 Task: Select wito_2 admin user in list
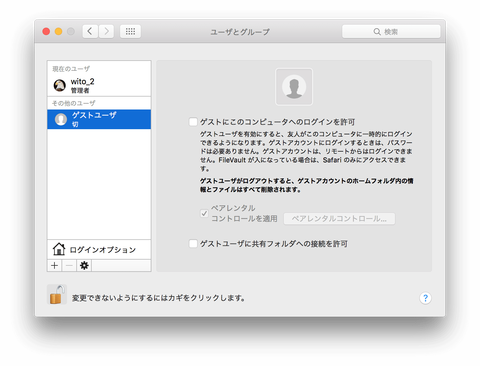pyautogui.click(x=99, y=85)
